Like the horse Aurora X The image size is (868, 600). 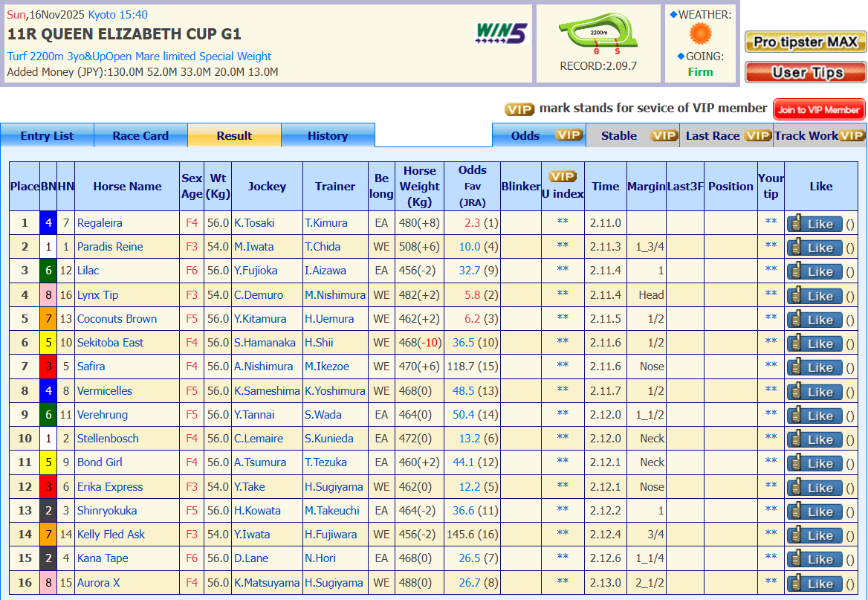pyautogui.click(x=814, y=584)
